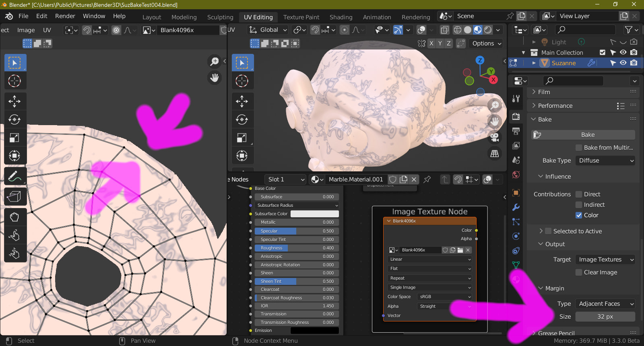Enable Indirect contribution checkbox

(579, 205)
